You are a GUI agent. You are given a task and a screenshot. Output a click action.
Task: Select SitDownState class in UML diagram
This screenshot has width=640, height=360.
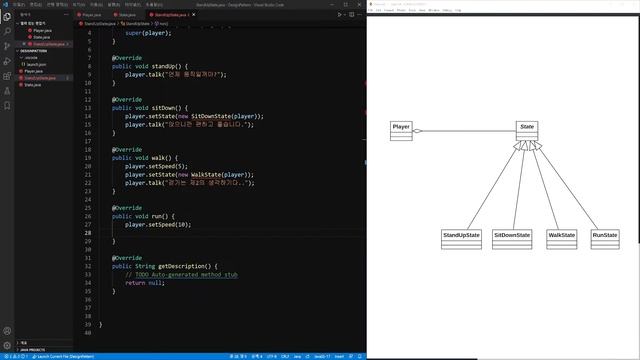coord(512,239)
